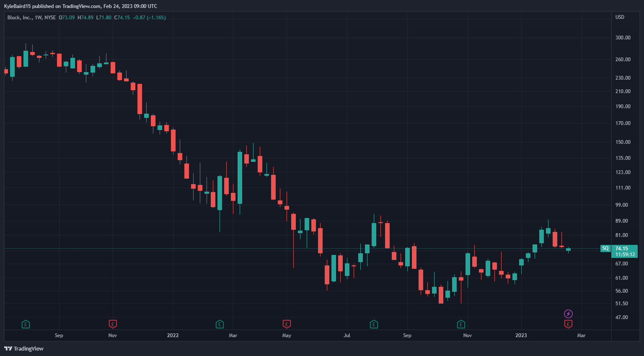Click the 2022 year label on the time axis
The width and height of the screenshot is (644, 356).
click(173, 335)
